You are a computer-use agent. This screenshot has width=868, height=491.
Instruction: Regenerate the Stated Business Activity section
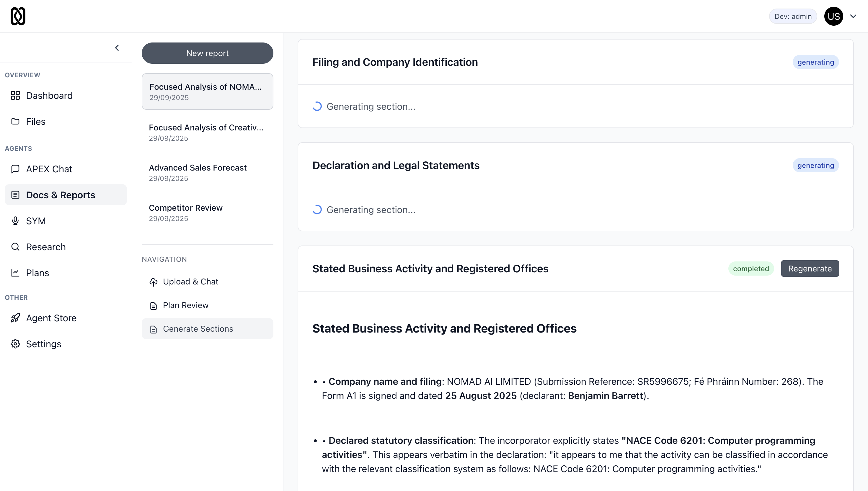810,269
